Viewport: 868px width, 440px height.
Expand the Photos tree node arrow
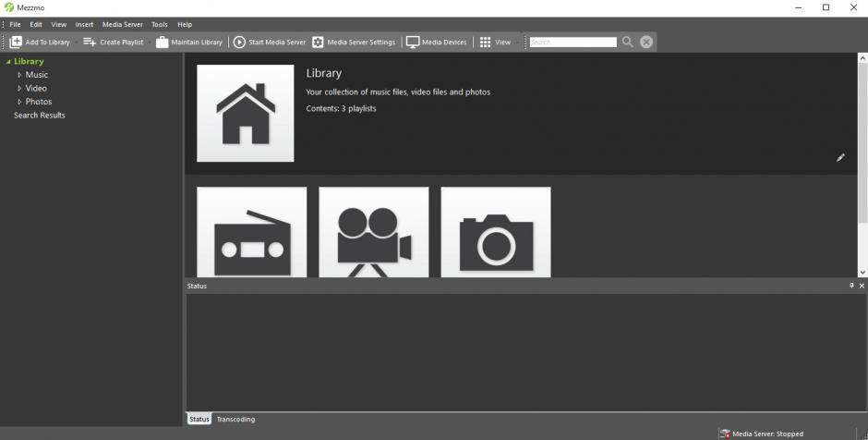point(19,102)
